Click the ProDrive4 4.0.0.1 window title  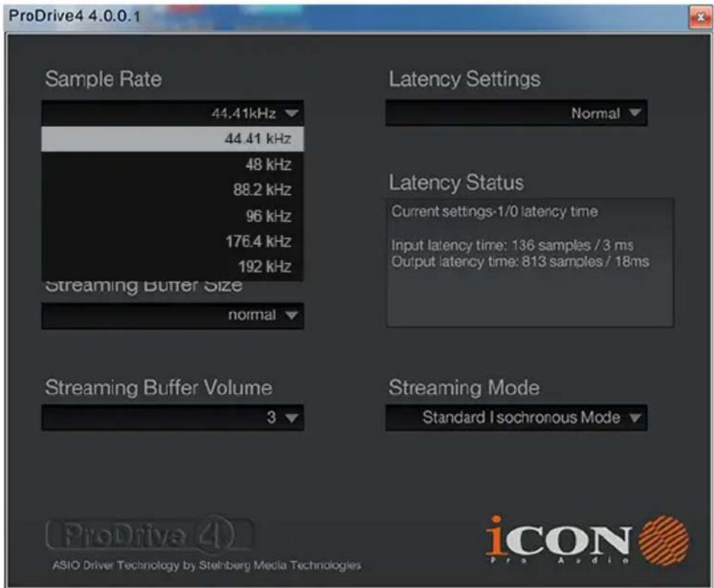point(75,16)
